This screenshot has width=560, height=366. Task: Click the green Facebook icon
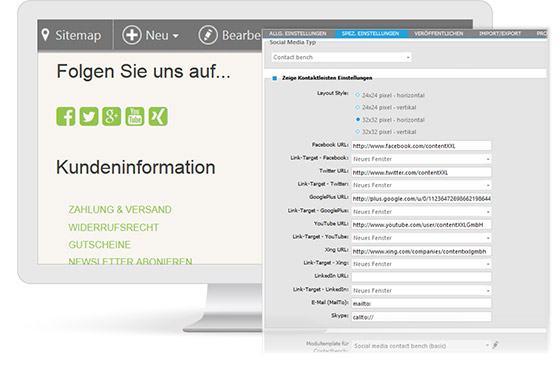point(66,116)
